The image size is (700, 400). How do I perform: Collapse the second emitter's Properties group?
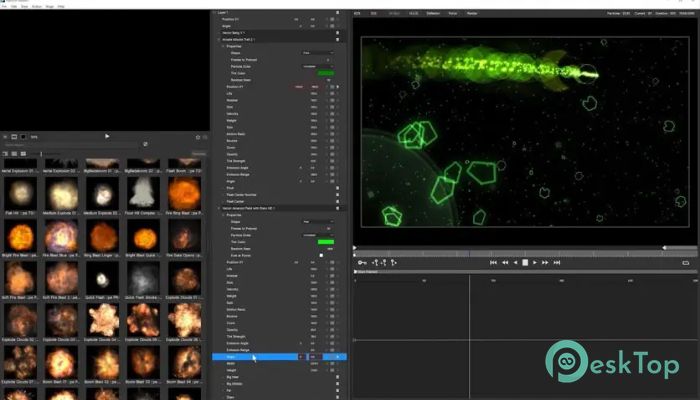tap(223, 215)
